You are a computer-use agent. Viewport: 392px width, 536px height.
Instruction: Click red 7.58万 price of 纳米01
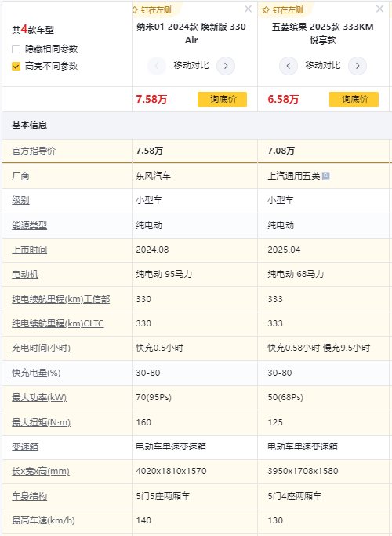coord(151,99)
